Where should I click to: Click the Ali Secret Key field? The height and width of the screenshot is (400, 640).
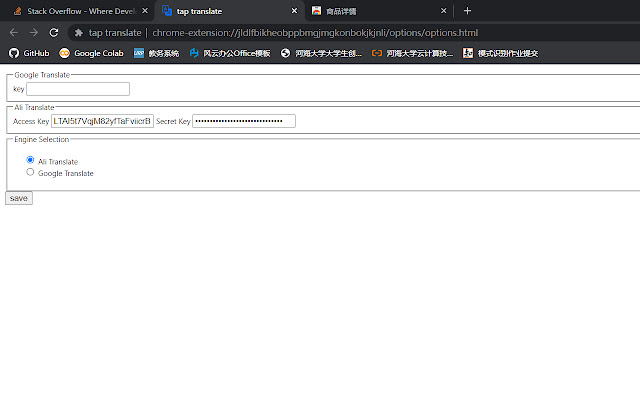coord(244,121)
